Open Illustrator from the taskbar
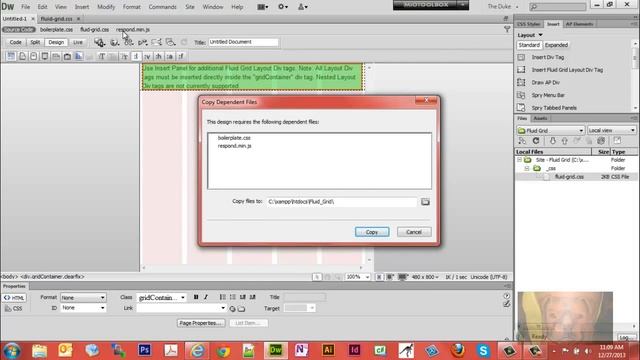This screenshot has height=360, width=640. pyautogui.click(x=328, y=350)
